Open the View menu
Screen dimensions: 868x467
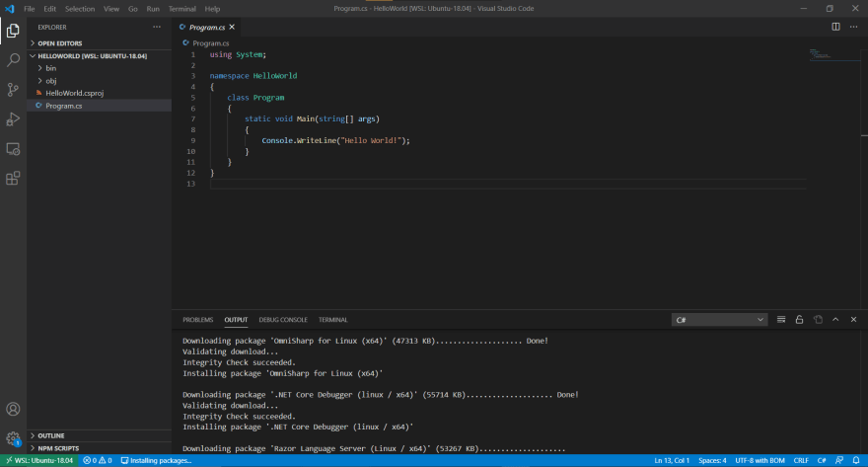(x=111, y=9)
